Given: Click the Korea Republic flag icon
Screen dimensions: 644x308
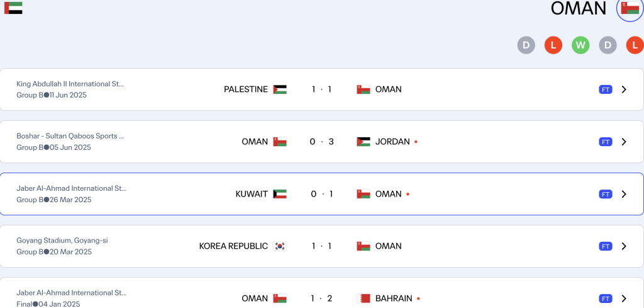Looking at the screenshot, I should point(280,246).
